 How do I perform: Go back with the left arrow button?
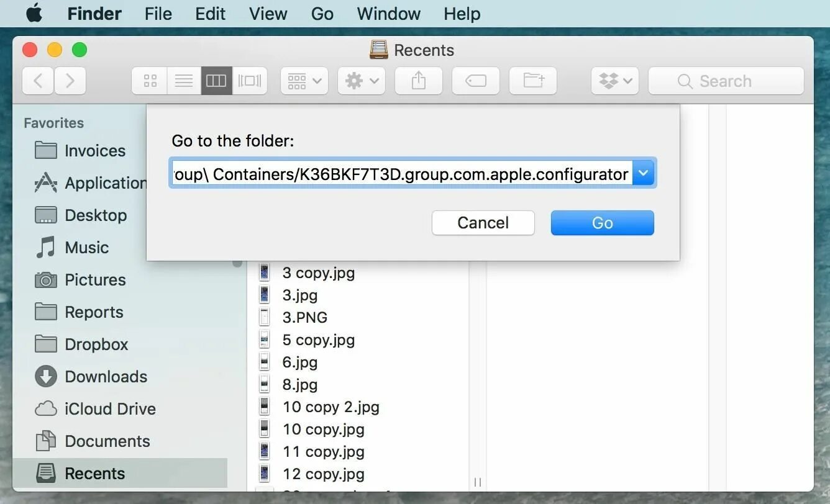pos(39,81)
